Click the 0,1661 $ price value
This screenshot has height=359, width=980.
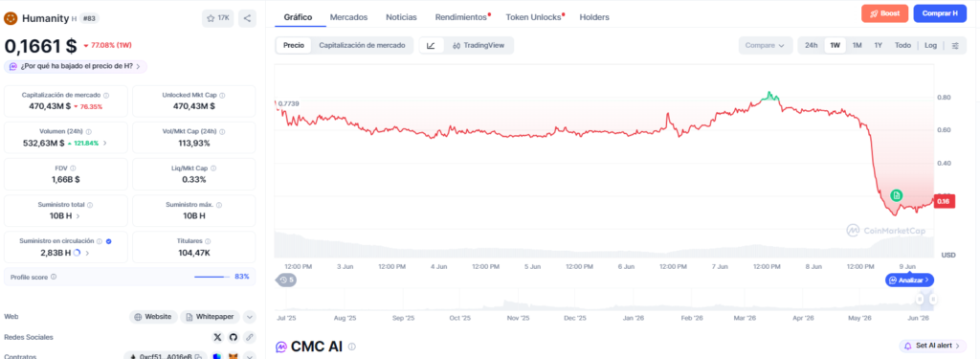(40, 46)
